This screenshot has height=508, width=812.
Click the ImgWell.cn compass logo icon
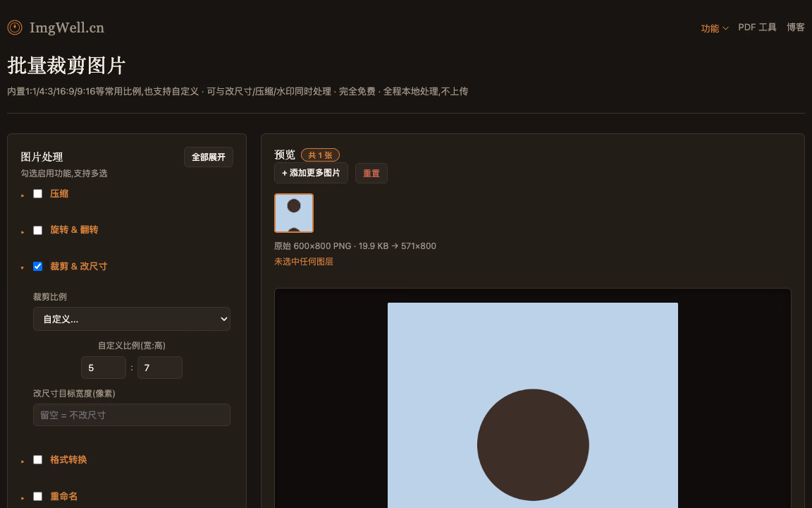15,28
